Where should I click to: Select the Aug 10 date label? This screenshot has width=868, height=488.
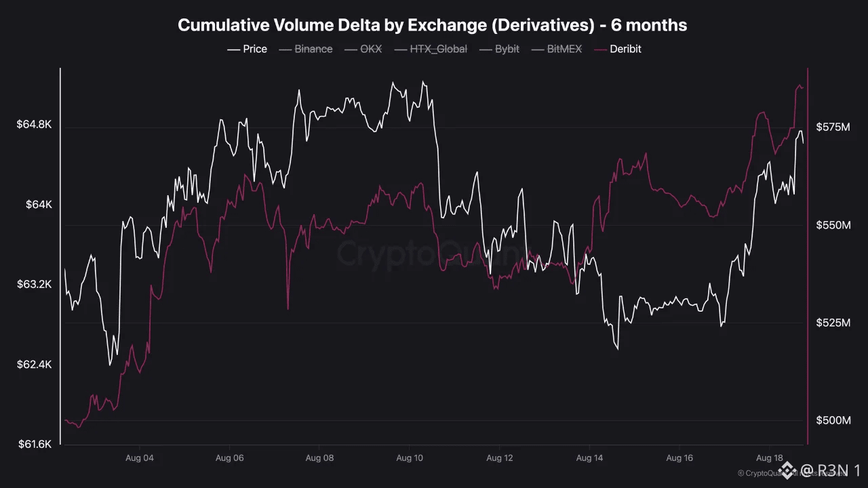[x=410, y=458]
